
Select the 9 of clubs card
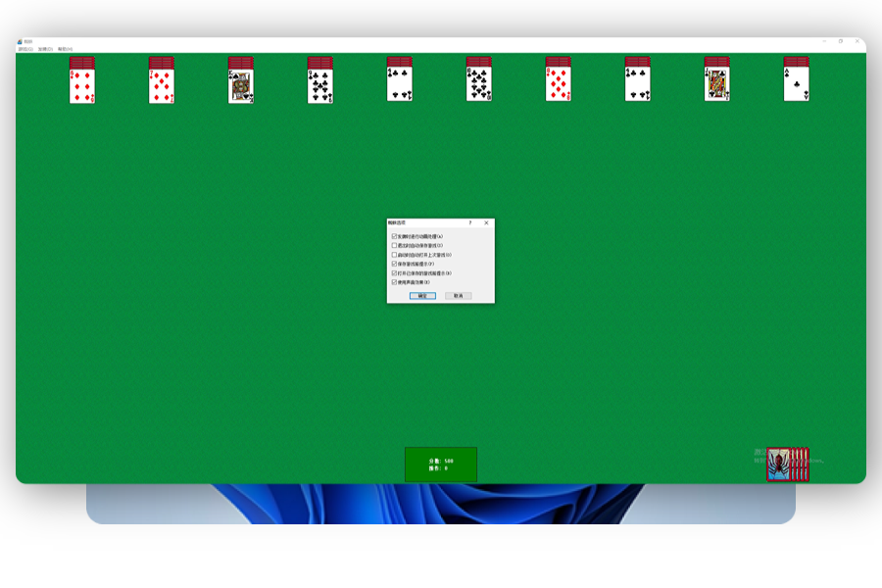[320, 86]
